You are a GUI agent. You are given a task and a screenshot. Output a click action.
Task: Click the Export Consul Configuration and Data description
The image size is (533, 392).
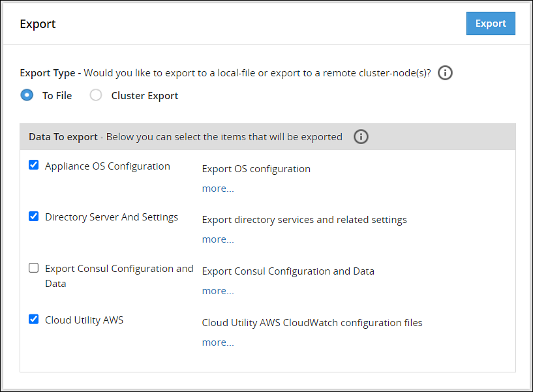288,271
